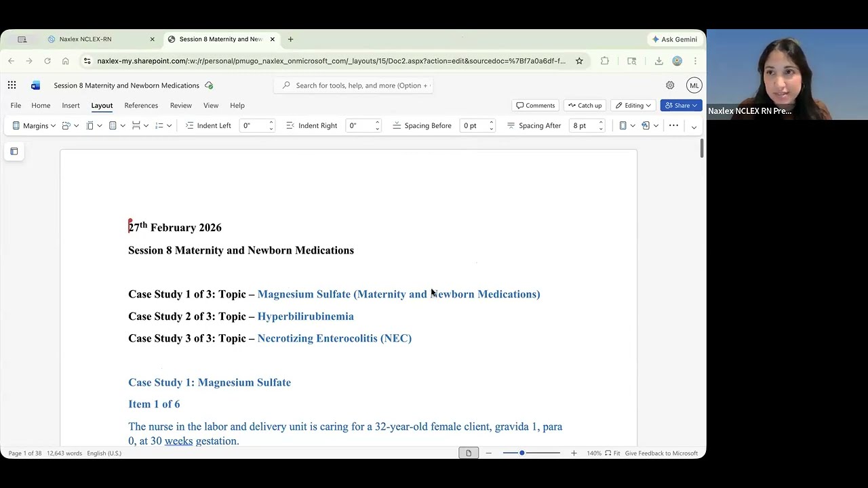Open the File menu
Image resolution: width=868 pixels, height=488 pixels.
pyautogui.click(x=16, y=105)
